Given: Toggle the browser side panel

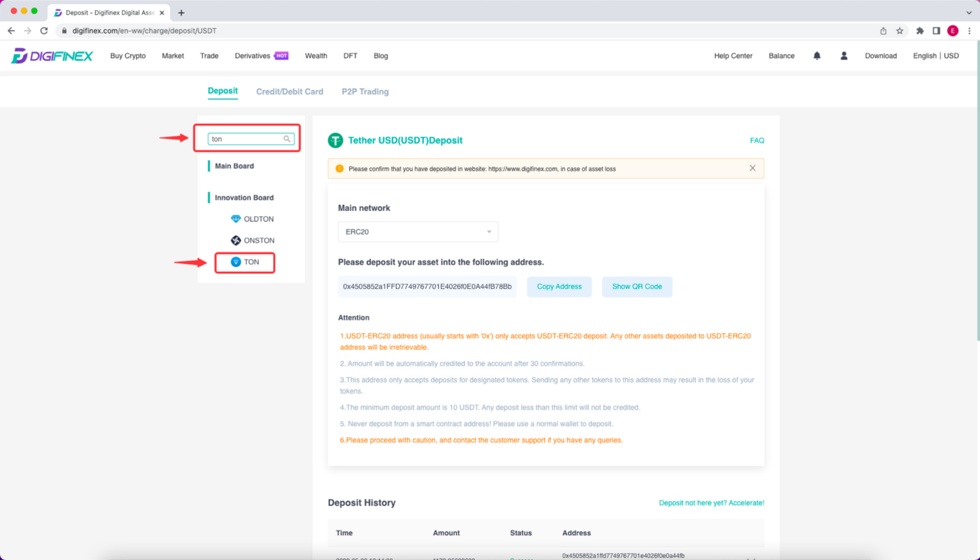Looking at the screenshot, I should pos(936,31).
